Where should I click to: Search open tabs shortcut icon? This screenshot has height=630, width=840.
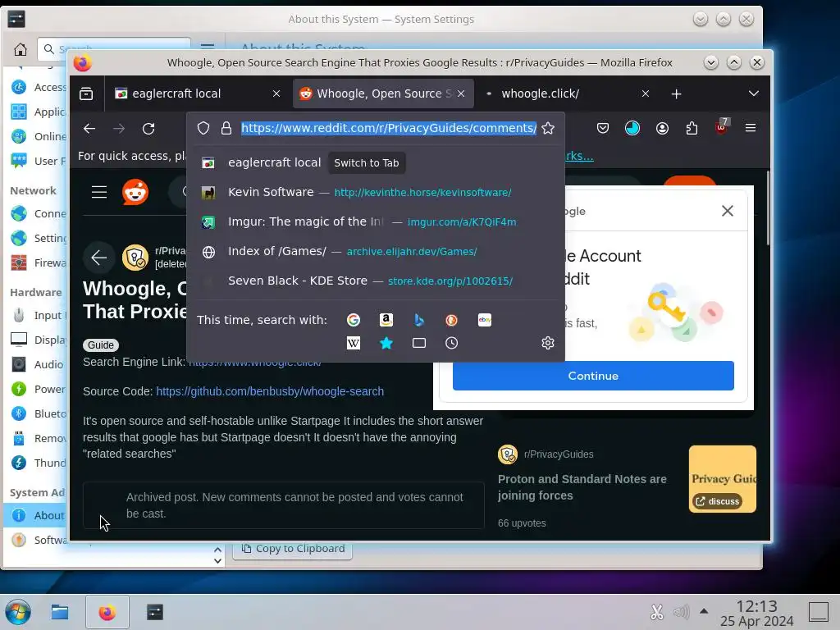tap(419, 343)
